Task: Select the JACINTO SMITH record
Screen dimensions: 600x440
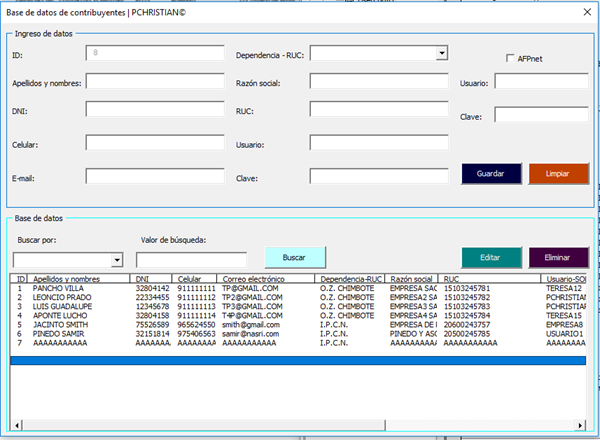Action: [60, 324]
